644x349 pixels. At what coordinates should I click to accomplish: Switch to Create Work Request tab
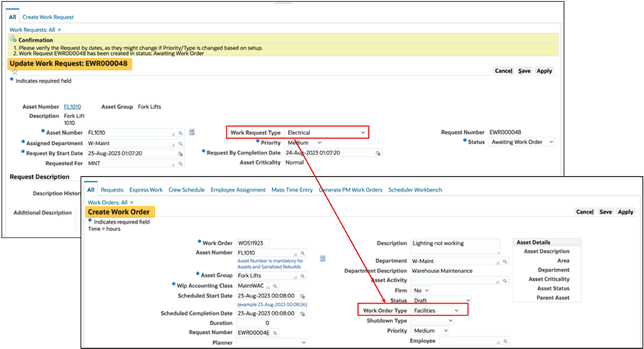(48, 17)
